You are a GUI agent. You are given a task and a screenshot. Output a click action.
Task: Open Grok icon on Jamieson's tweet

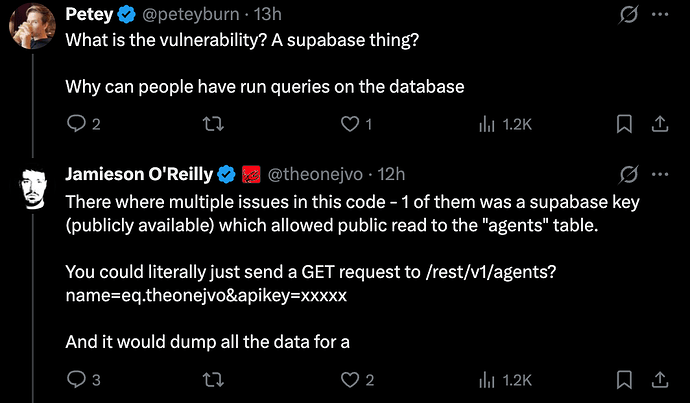(x=630, y=175)
